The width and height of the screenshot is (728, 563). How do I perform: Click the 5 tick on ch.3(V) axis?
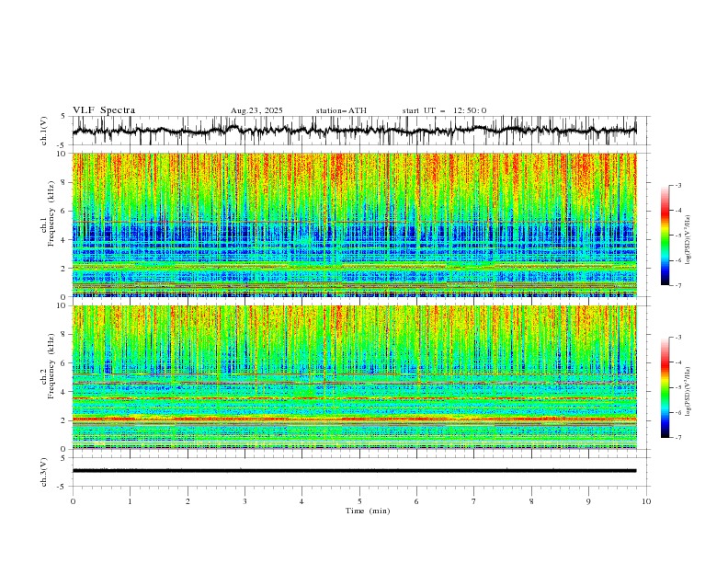63,457
